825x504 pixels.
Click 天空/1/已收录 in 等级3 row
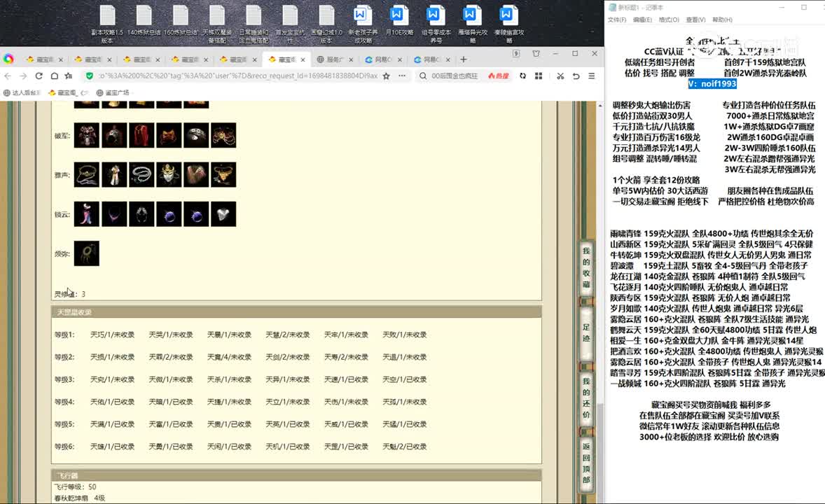pyautogui.click(x=404, y=379)
